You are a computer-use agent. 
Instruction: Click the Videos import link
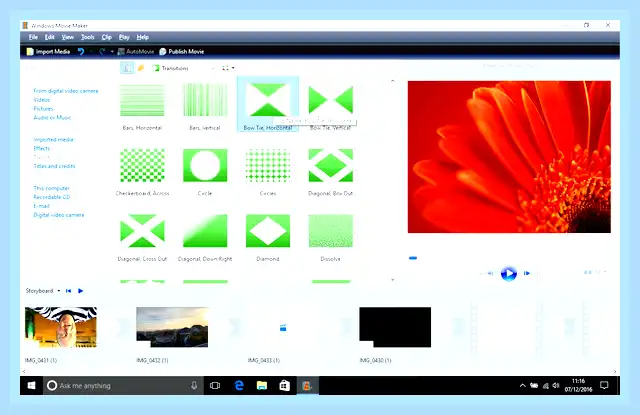(42, 100)
